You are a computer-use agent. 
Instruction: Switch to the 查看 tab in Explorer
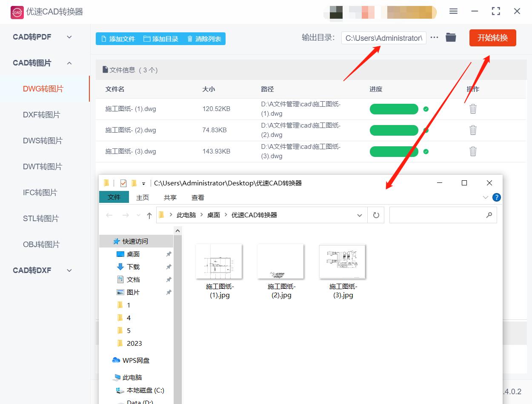tap(197, 197)
